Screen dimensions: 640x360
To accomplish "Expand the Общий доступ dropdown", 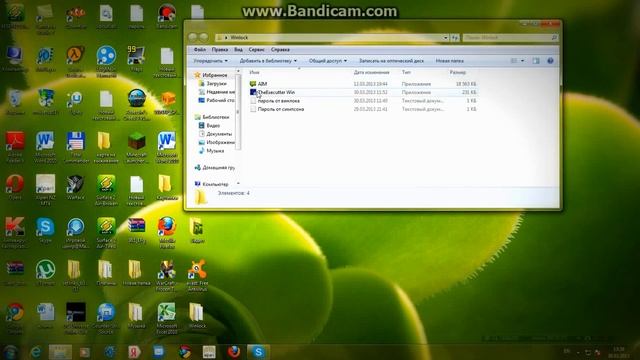I will pyautogui.click(x=327, y=61).
